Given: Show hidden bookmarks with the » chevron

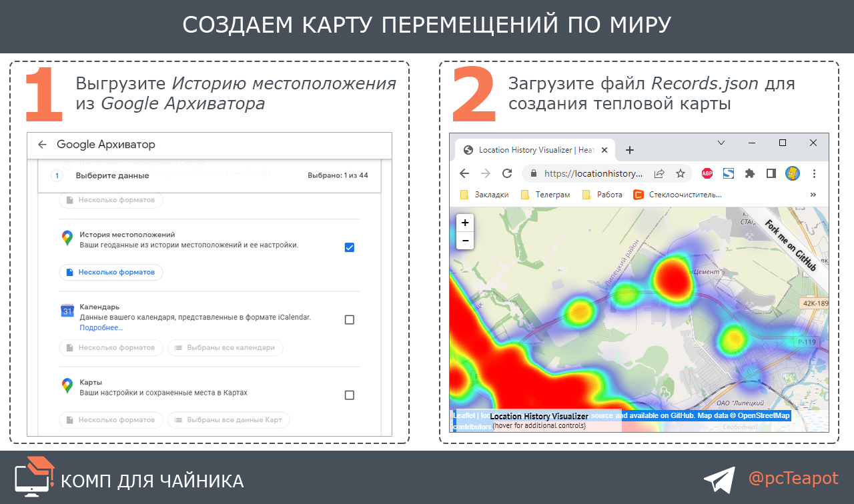Looking at the screenshot, I should [813, 195].
